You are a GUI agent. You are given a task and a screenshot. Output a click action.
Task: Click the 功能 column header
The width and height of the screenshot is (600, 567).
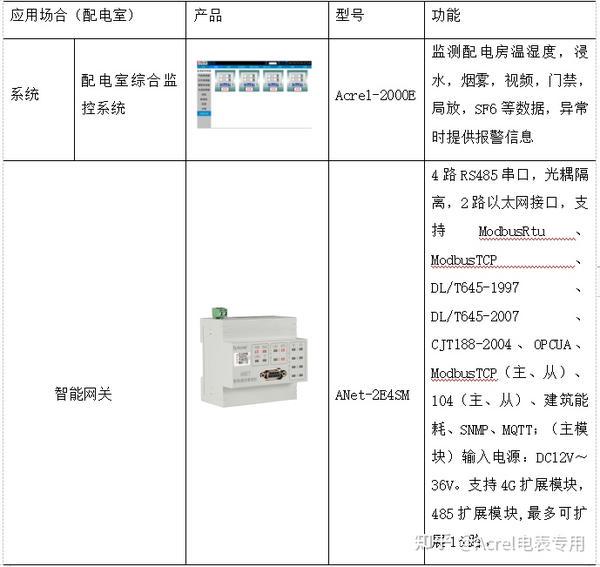click(x=510, y=20)
